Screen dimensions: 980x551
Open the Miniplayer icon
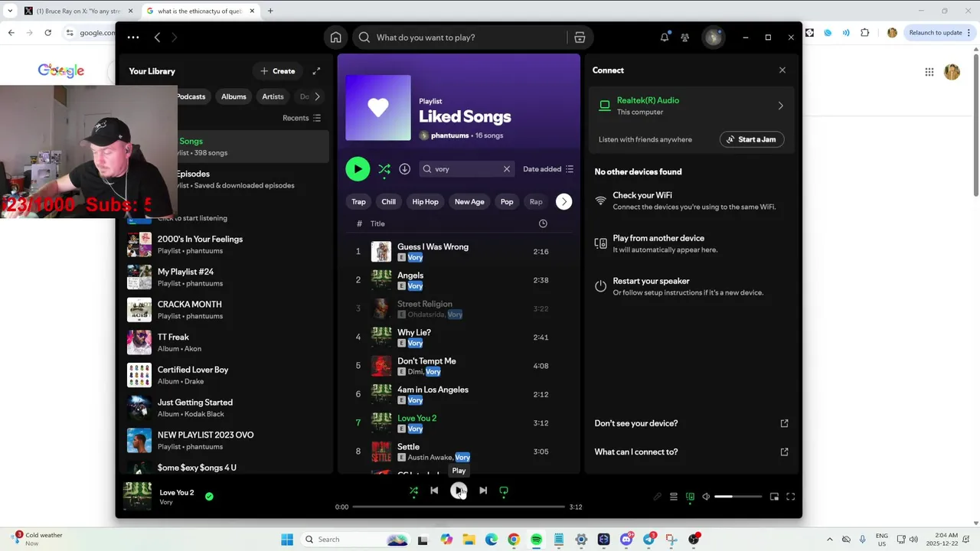[x=774, y=497]
